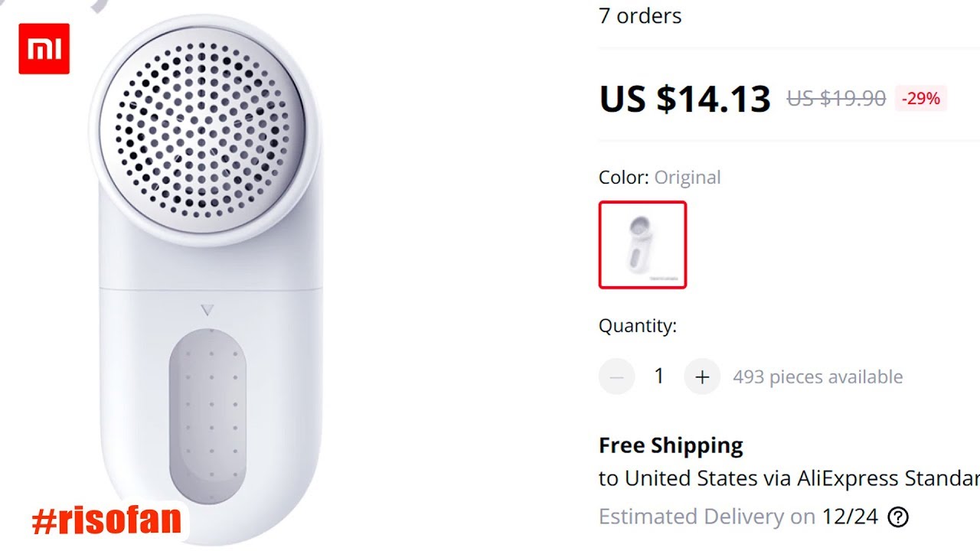The image size is (980, 551).
Task: Click the delivery help question mark icon
Action: tap(897, 517)
